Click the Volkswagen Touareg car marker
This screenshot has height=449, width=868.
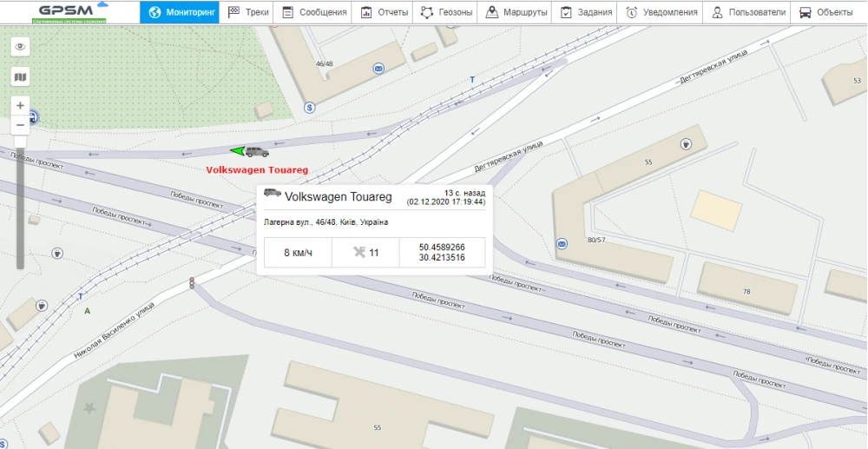[255, 152]
